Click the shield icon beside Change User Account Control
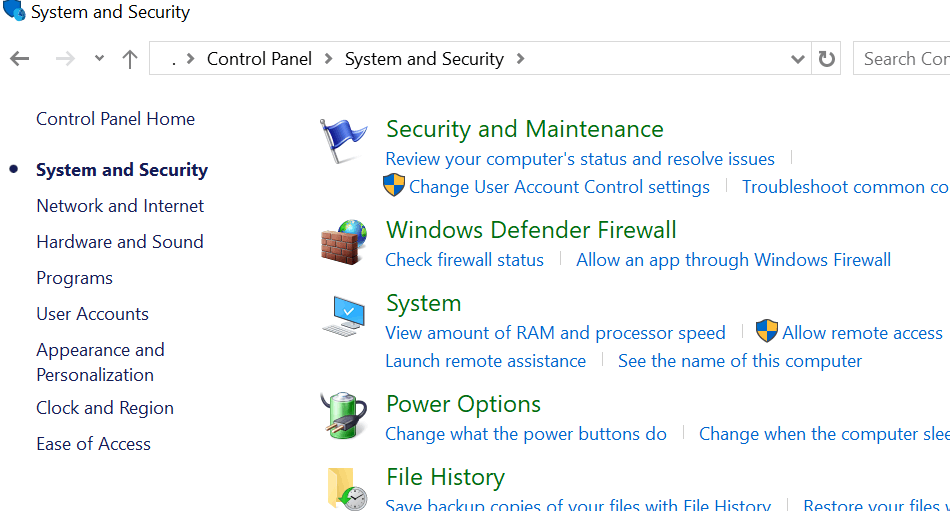 click(x=394, y=185)
